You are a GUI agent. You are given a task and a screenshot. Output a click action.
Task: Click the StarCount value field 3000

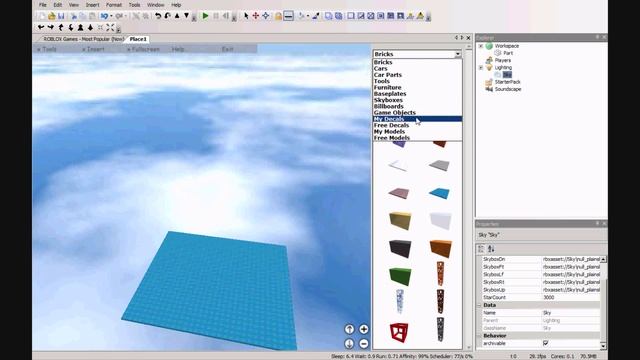point(571,298)
